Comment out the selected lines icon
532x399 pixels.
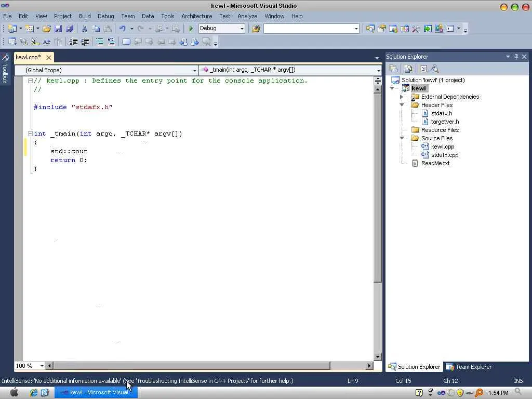coord(99,42)
